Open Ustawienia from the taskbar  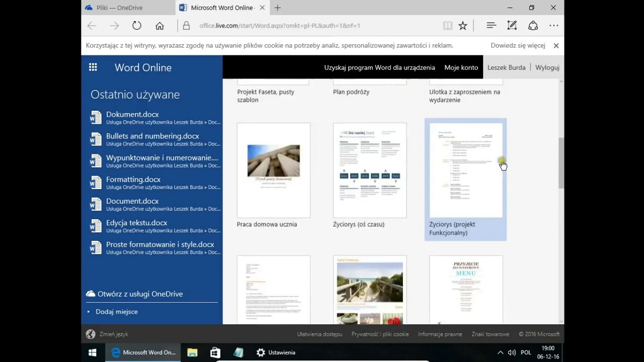point(276,352)
